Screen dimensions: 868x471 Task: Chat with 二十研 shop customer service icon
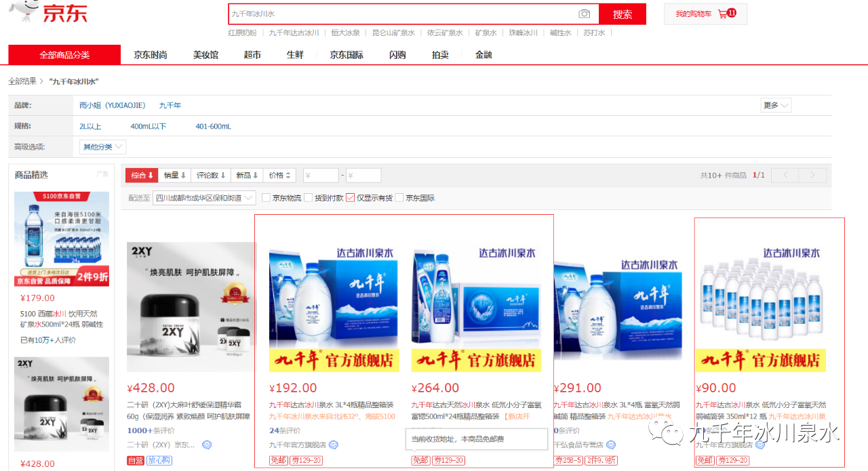[207, 445]
